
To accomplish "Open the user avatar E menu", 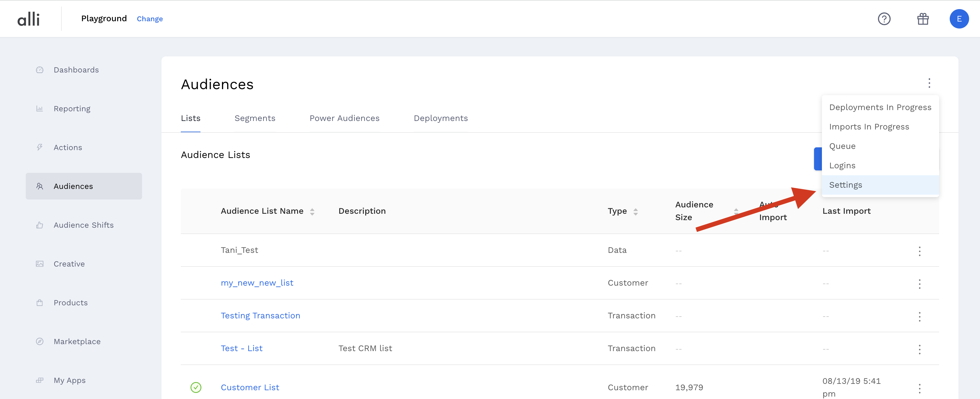I will pos(959,19).
